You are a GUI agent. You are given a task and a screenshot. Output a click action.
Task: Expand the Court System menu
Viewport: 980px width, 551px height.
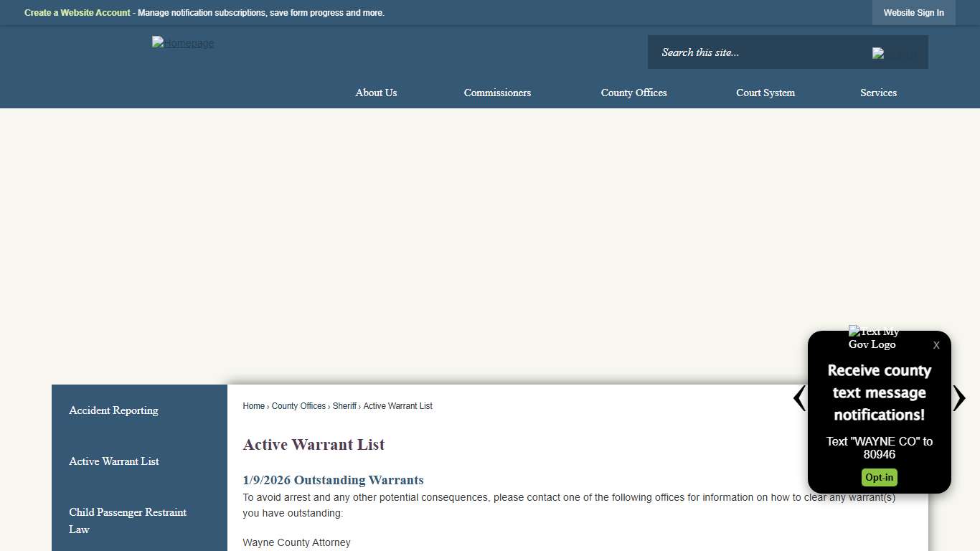765,93
